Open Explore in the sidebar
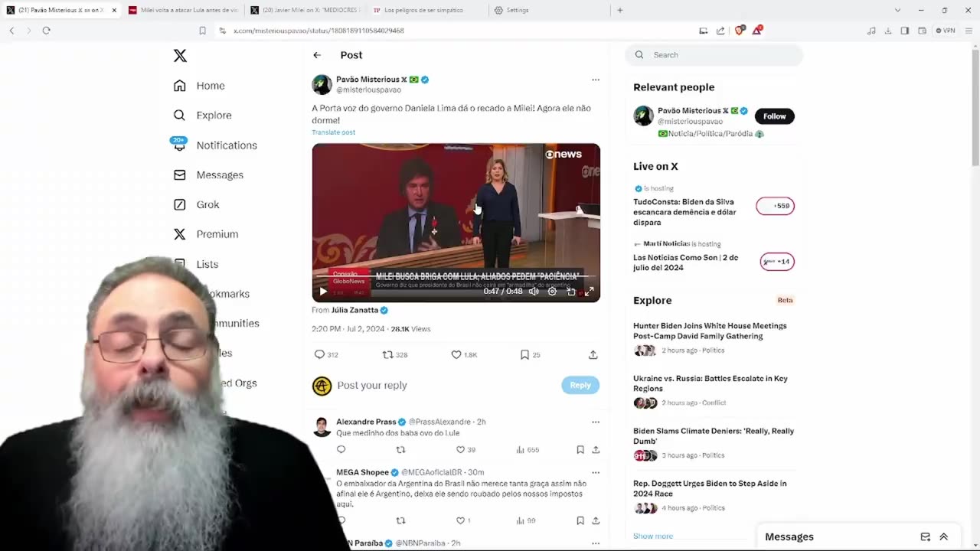 [202, 116]
